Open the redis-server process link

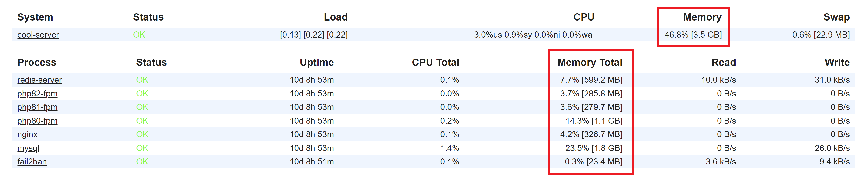[x=39, y=80]
